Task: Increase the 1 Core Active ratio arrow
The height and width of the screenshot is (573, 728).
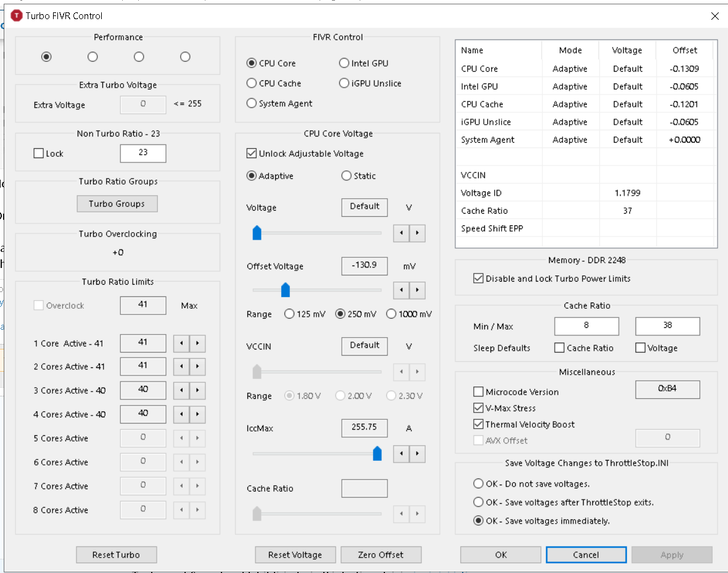Action: point(197,343)
